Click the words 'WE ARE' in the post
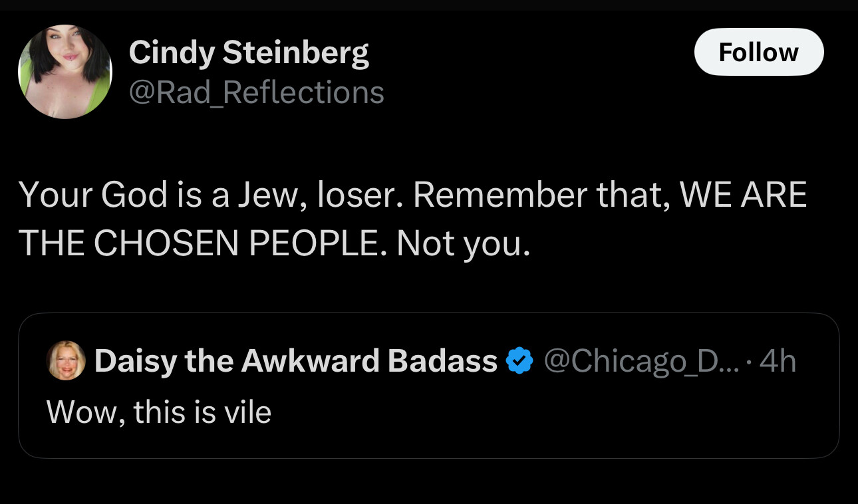 [743, 195]
